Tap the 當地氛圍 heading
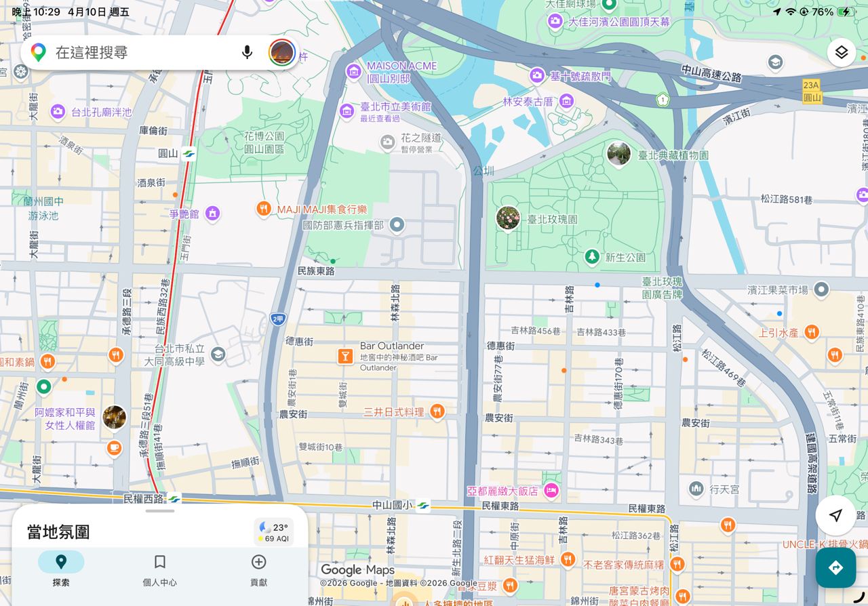The height and width of the screenshot is (606, 868). tap(58, 532)
